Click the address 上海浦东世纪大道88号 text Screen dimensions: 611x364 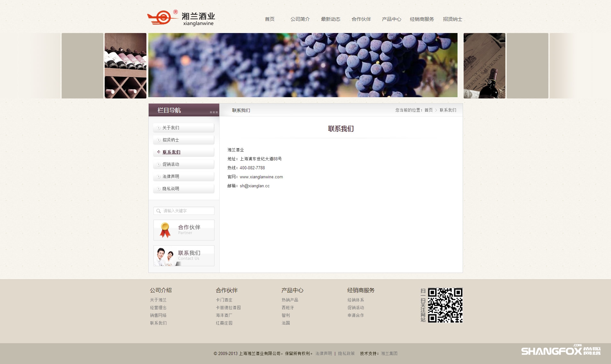[261, 159]
